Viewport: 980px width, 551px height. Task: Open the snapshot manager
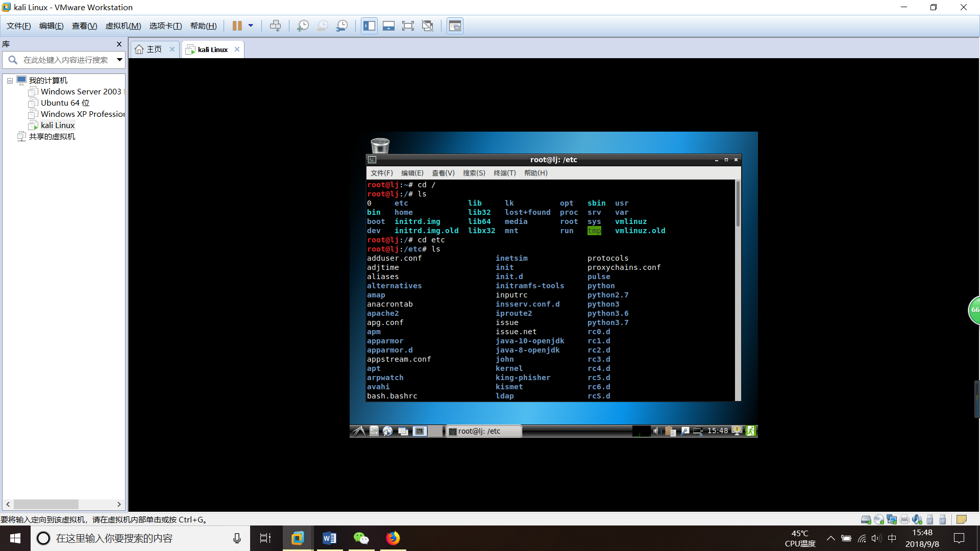(342, 26)
